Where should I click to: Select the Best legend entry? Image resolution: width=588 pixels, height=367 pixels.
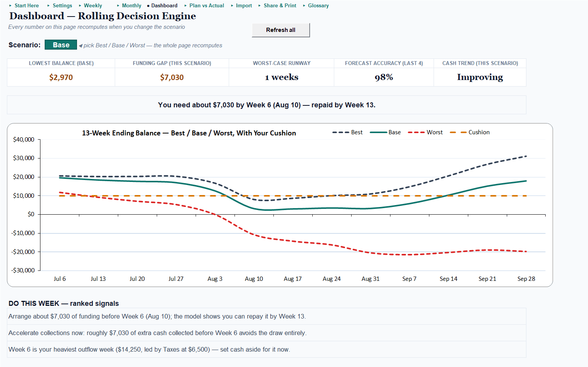coord(347,132)
